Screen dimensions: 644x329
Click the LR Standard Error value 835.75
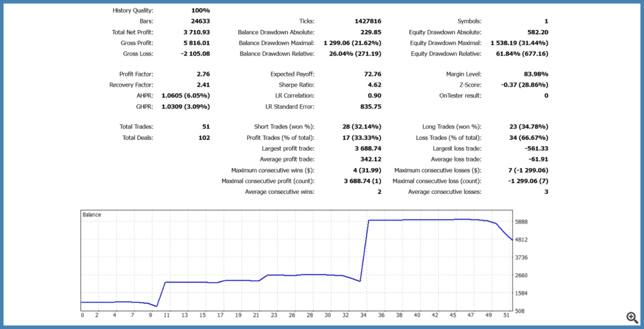click(368, 107)
